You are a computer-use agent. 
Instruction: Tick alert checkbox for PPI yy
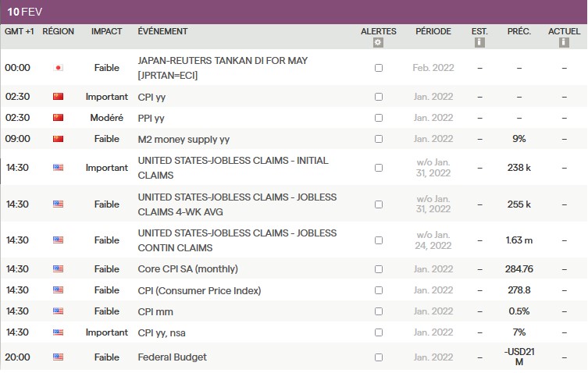click(x=379, y=118)
